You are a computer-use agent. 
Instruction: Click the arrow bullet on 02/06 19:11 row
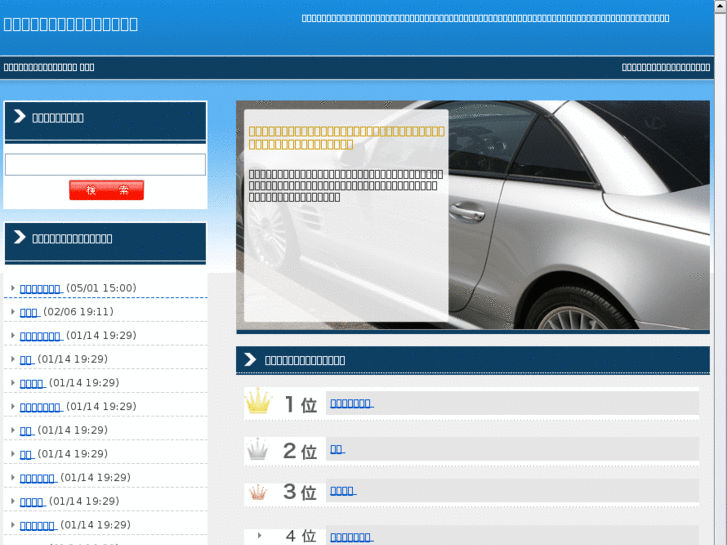click(13, 312)
